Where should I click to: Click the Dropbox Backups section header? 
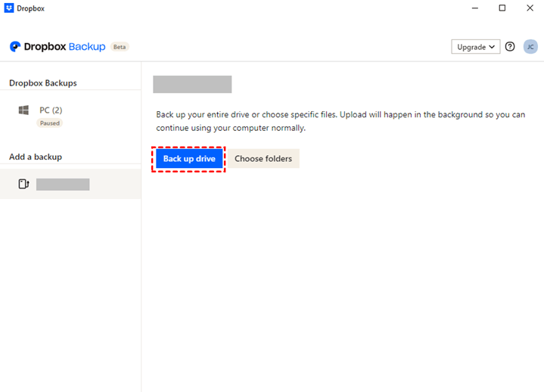tap(42, 83)
